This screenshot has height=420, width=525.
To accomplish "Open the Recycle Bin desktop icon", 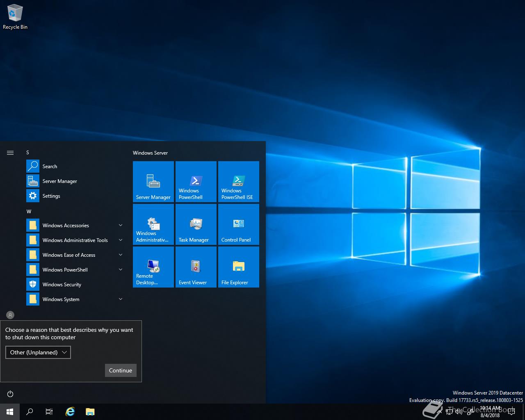I will point(15,18).
